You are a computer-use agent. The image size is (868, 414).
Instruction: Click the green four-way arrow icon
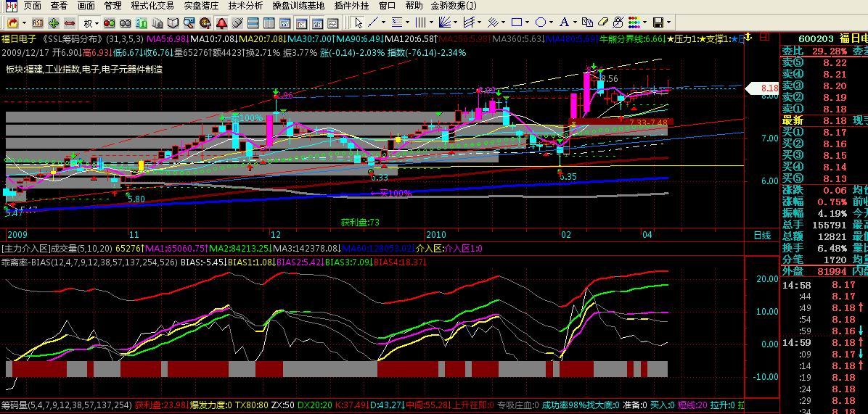[54, 23]
